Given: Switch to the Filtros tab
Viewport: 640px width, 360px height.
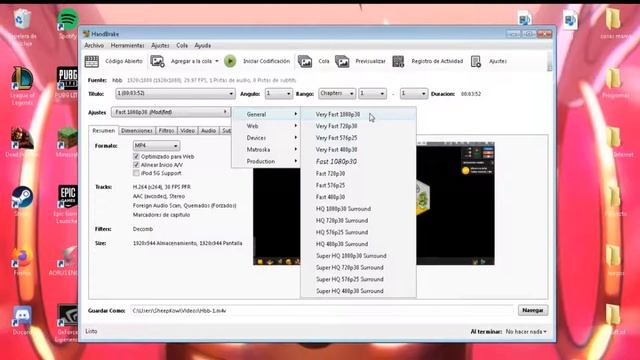Looking at the screenshot, I should coord(167,131).
